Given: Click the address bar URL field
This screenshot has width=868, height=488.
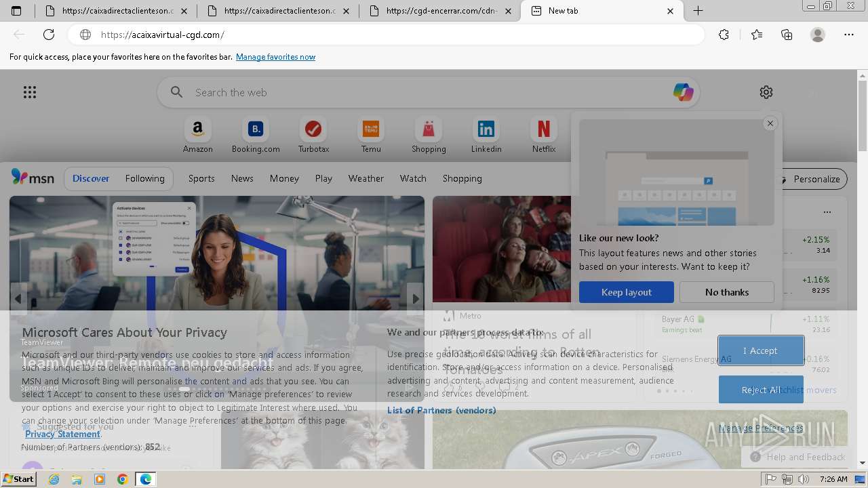Looking at the screenshot, I should [x=387, y=35].
